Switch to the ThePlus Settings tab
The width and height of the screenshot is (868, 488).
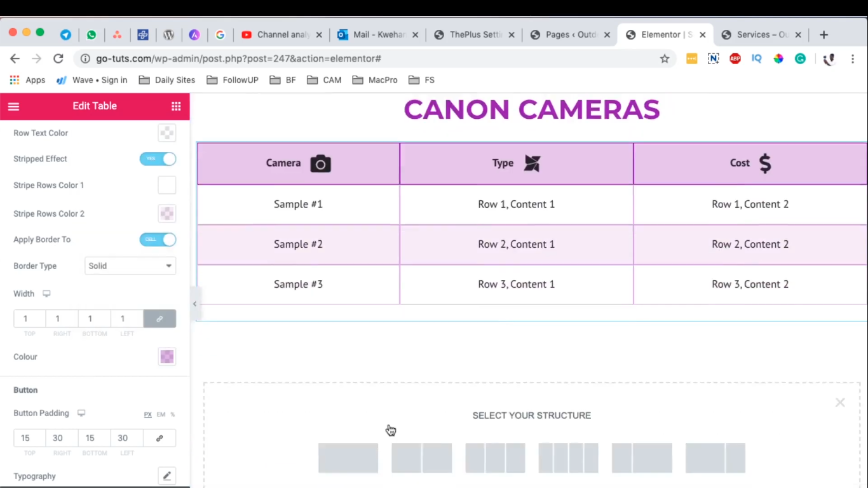(x=473, y=35)
